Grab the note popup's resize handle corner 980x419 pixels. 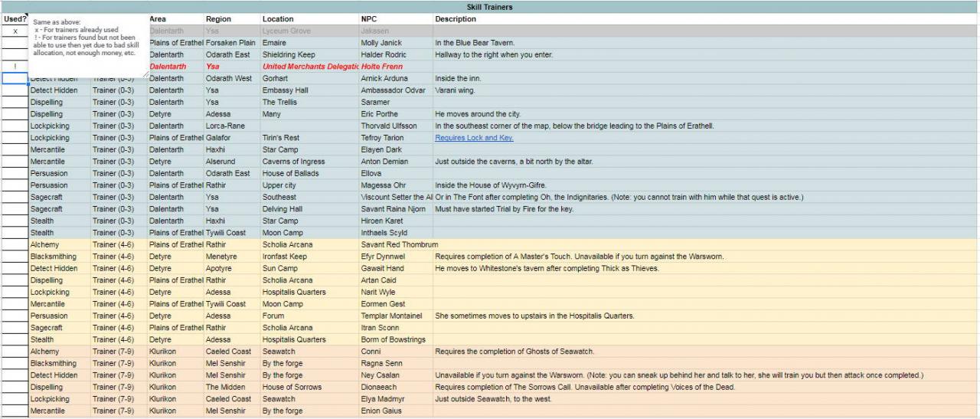[145, 74]
